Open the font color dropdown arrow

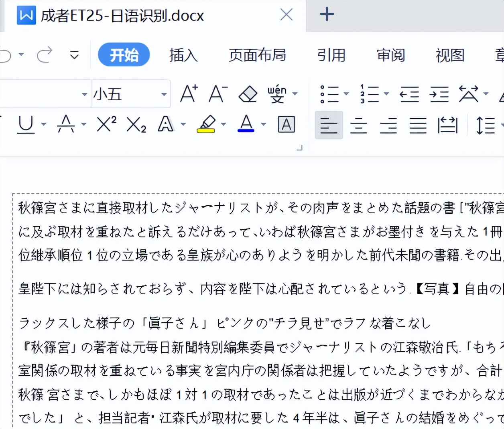coord(263,125)
